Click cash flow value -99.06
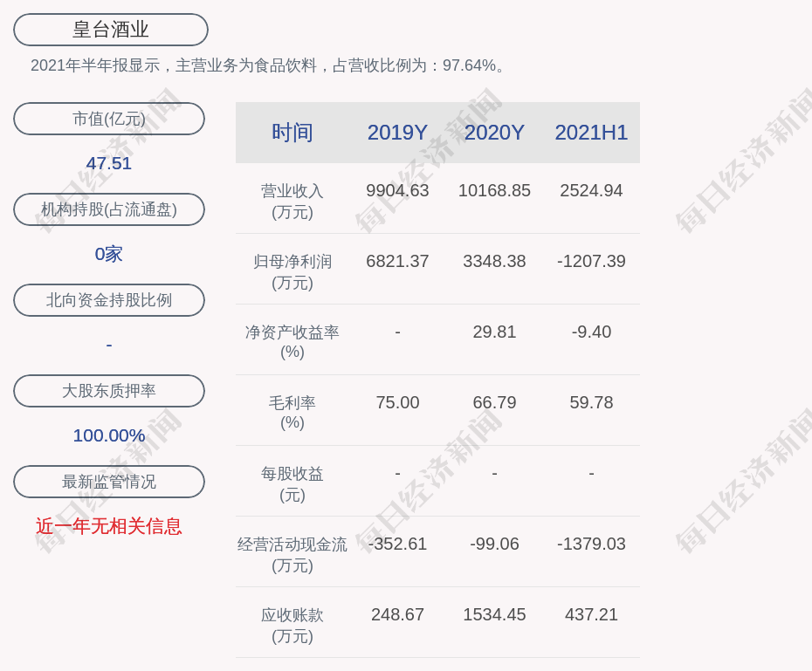 tap(494, 544)
